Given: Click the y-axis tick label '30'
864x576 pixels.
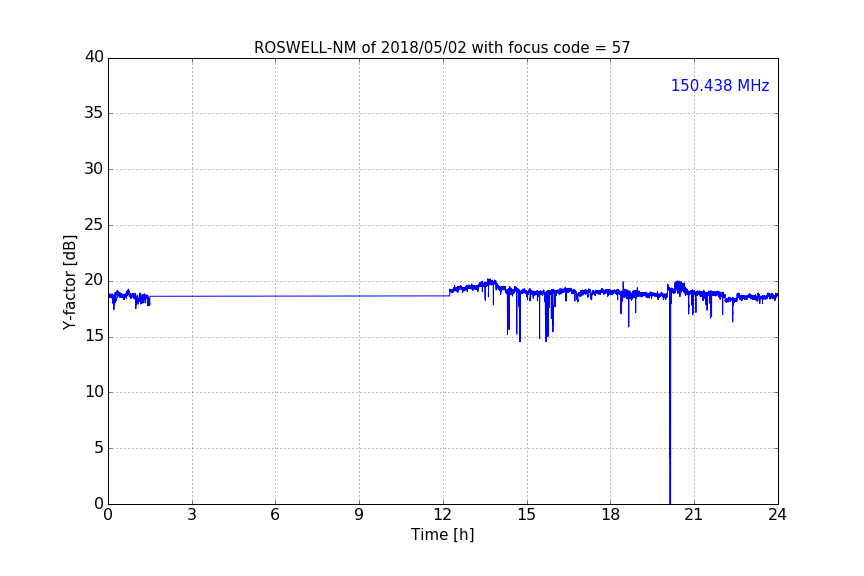Looking at the screenshot, I should [94, 169].
